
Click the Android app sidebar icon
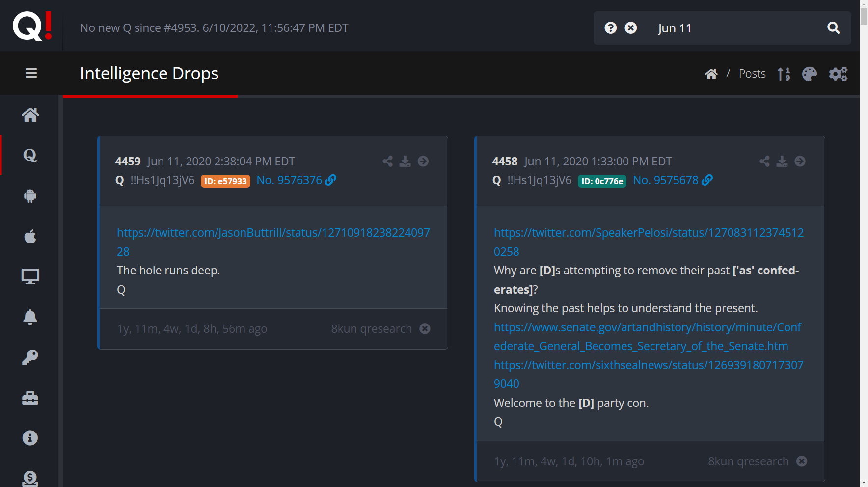click(30, 196)
